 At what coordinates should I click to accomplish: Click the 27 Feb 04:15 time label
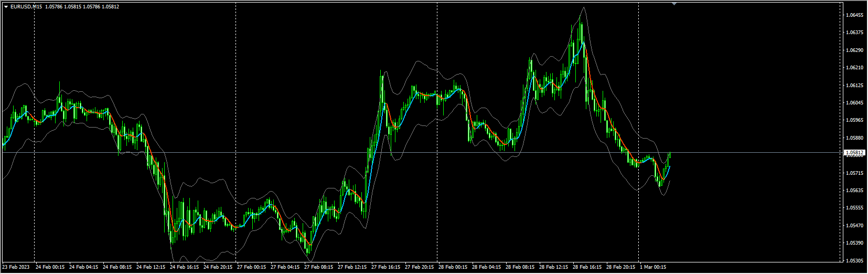[x=285, y=267]
